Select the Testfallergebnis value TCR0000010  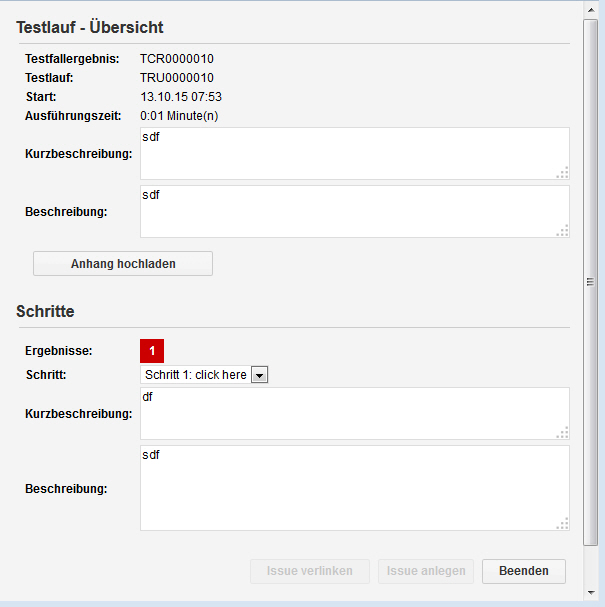tap(177, 59)
